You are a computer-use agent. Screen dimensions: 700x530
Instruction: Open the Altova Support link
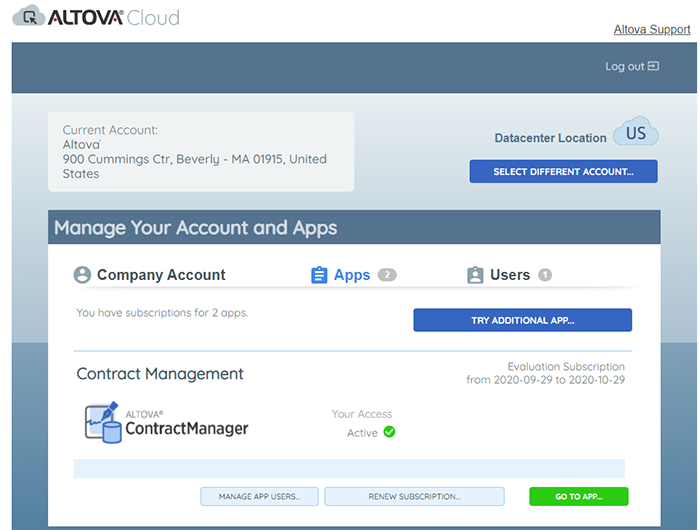651,30
